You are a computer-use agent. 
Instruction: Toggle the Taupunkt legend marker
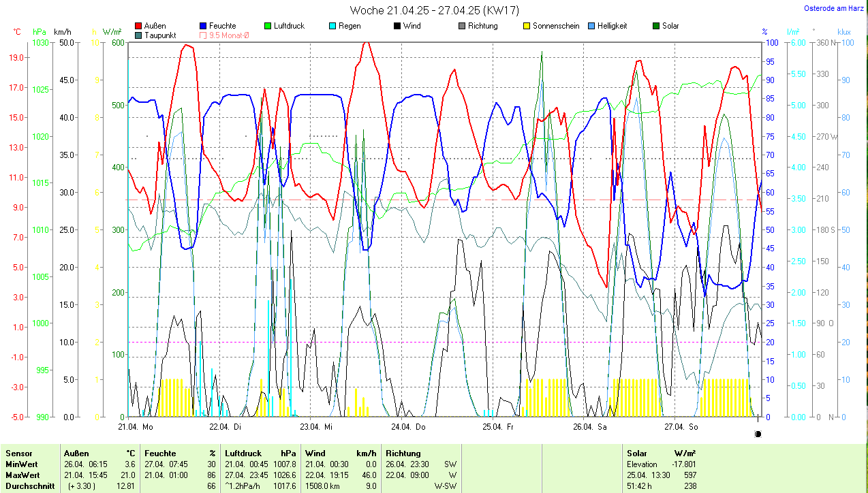[x=139, y=35]
